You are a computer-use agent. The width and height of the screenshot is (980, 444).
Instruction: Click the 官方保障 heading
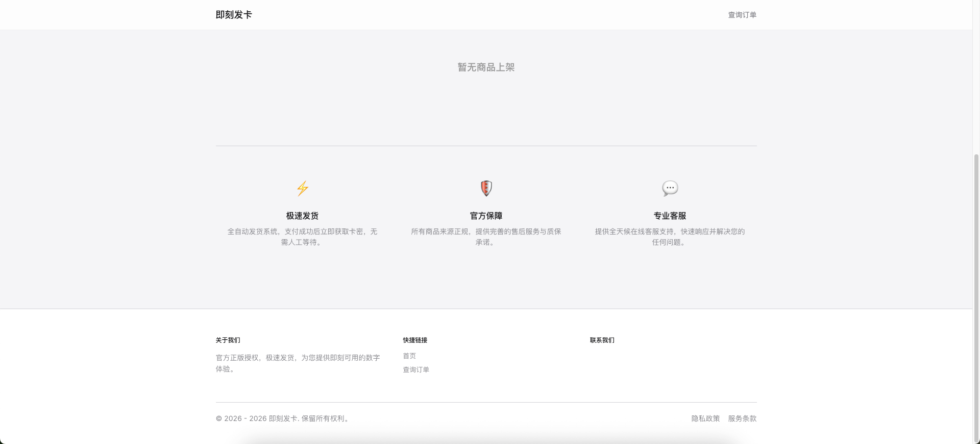click(486, 216)
